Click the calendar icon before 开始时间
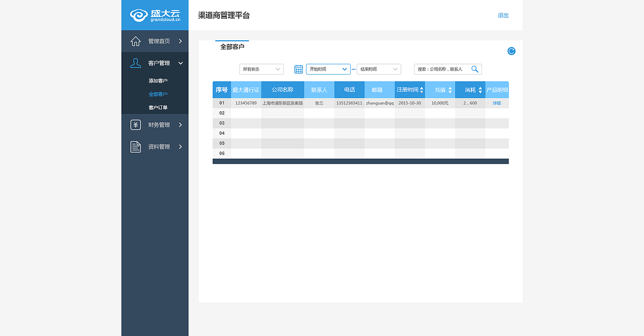 click(298, 69)
